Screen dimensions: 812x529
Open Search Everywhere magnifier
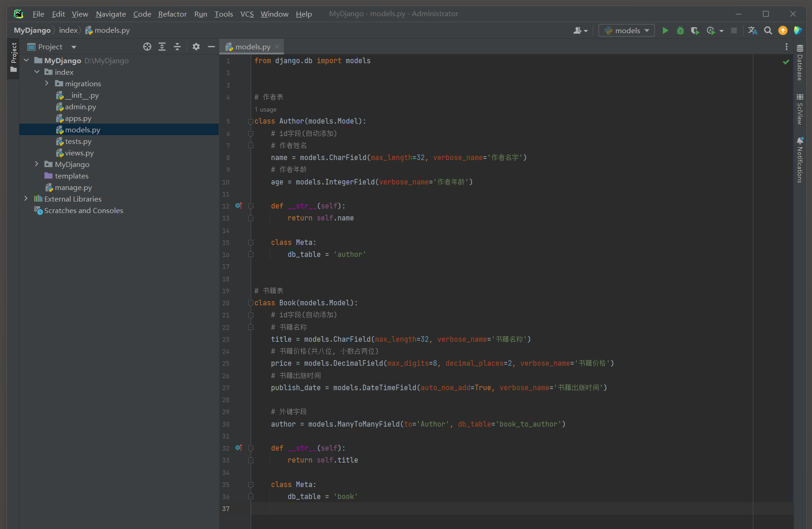tap(768, 30)
